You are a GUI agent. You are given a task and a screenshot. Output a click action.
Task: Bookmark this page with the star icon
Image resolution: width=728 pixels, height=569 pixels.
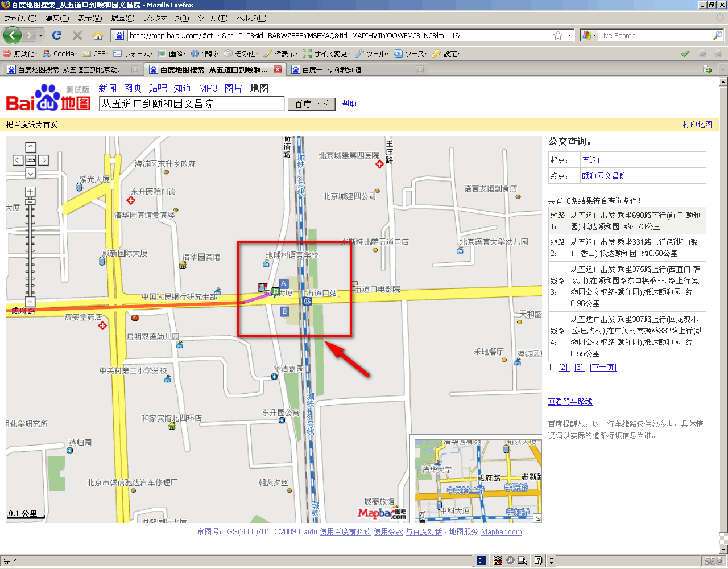click(x=558, y=35)
